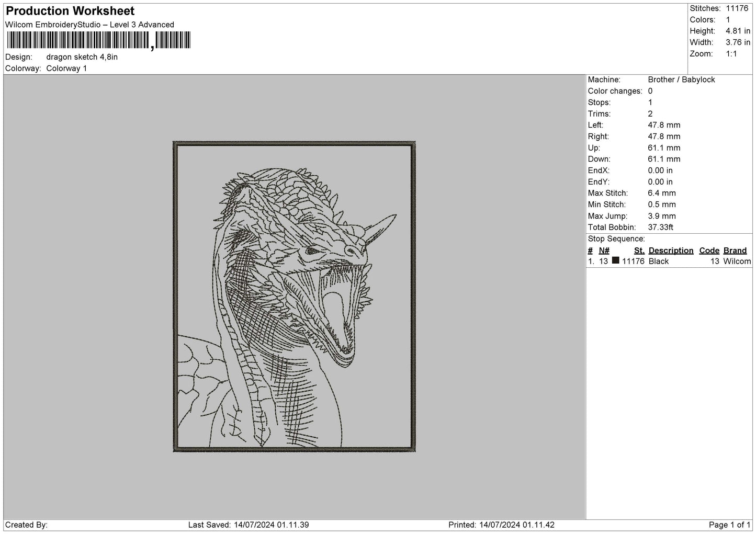The height and width of the screenshot is (534, 756).
Task: Click the Width value 3.76 in
Action: point(738,43)
